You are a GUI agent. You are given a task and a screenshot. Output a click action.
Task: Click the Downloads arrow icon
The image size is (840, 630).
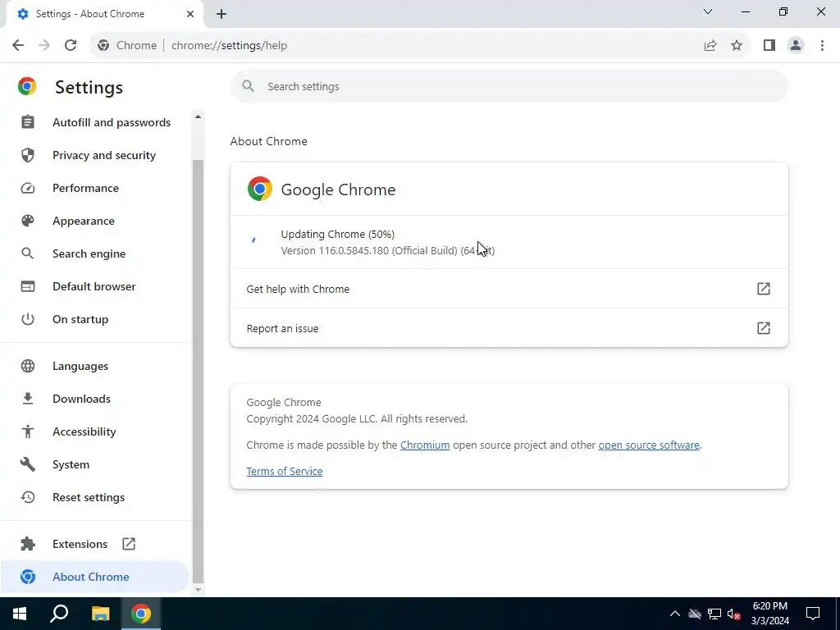28,399
